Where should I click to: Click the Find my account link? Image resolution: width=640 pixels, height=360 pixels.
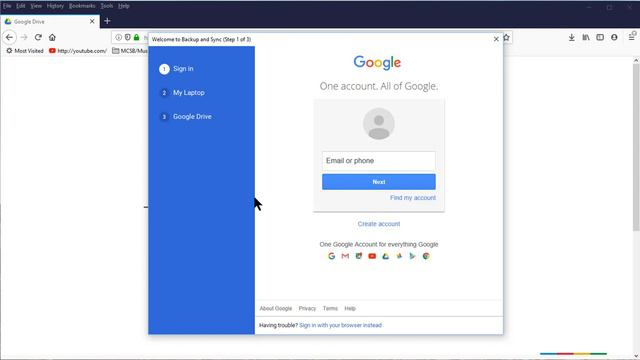pos(413,198)
